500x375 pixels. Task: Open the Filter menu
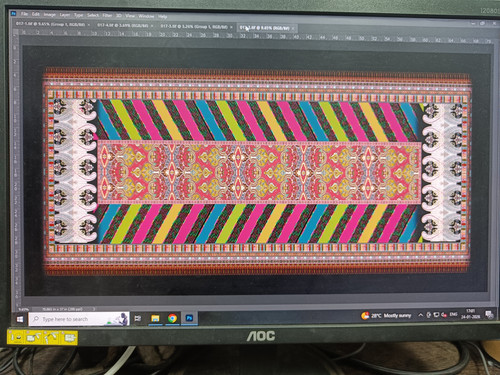107,16
